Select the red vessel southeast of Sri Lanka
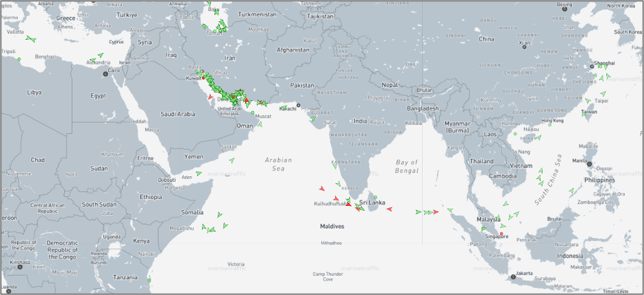Viewport: 644px width, 295px height. pos(389,209)
